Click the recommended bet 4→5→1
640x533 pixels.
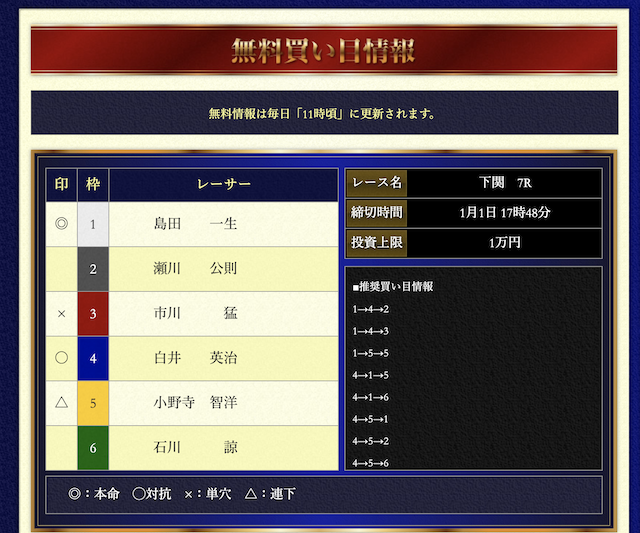[x=371, y=420]
